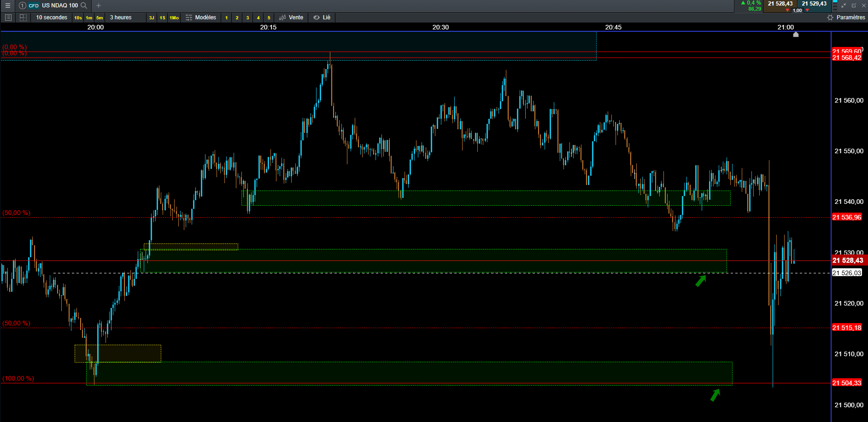Click the 86,29 points change value
Screen dimensions: 868x422
pos(755,9)
